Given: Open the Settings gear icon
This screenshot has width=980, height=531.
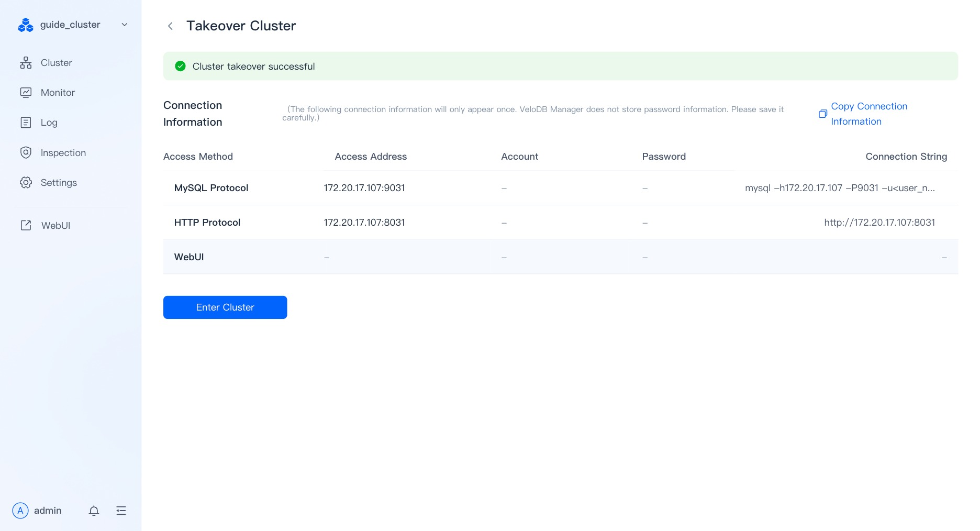Looking at the screenshot, I should (26, 182).
